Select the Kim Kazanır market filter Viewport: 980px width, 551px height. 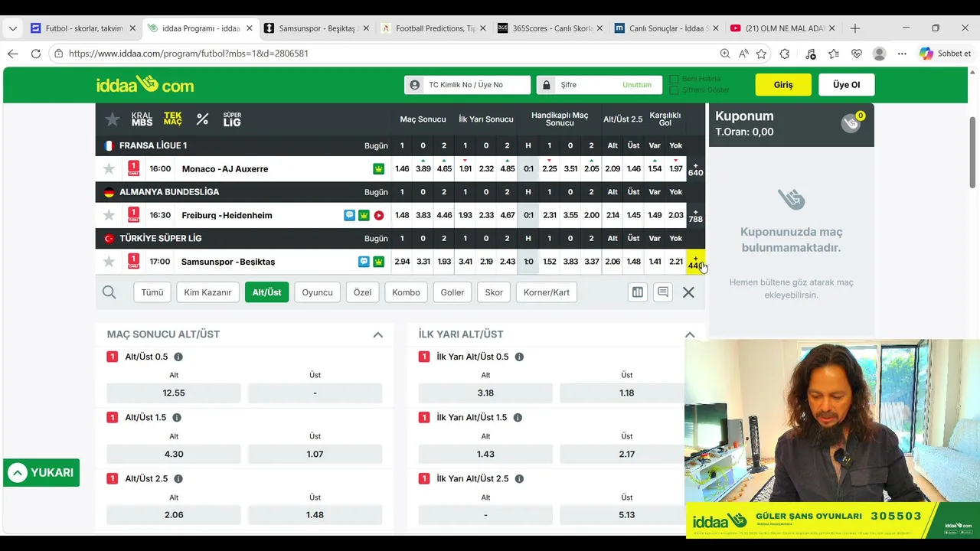tap(207, 292)
